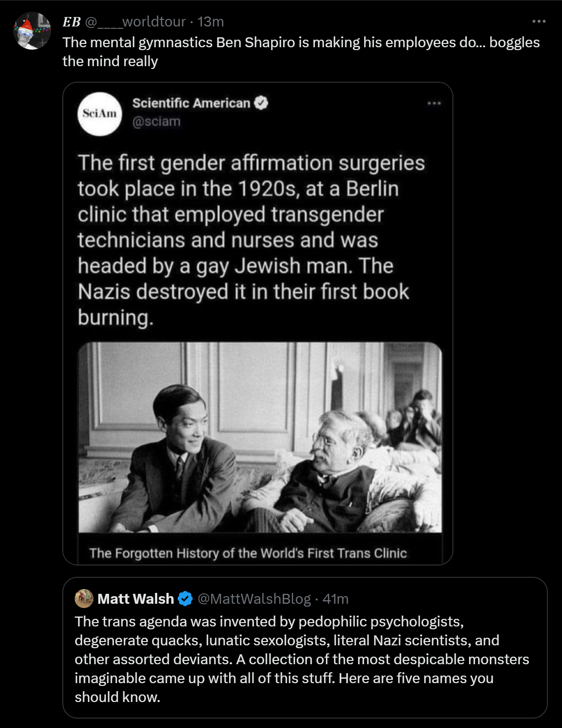562x728 pixels.
Task: Click the blue verified badge beside Matt Walsh
Action: coord(185,599)
